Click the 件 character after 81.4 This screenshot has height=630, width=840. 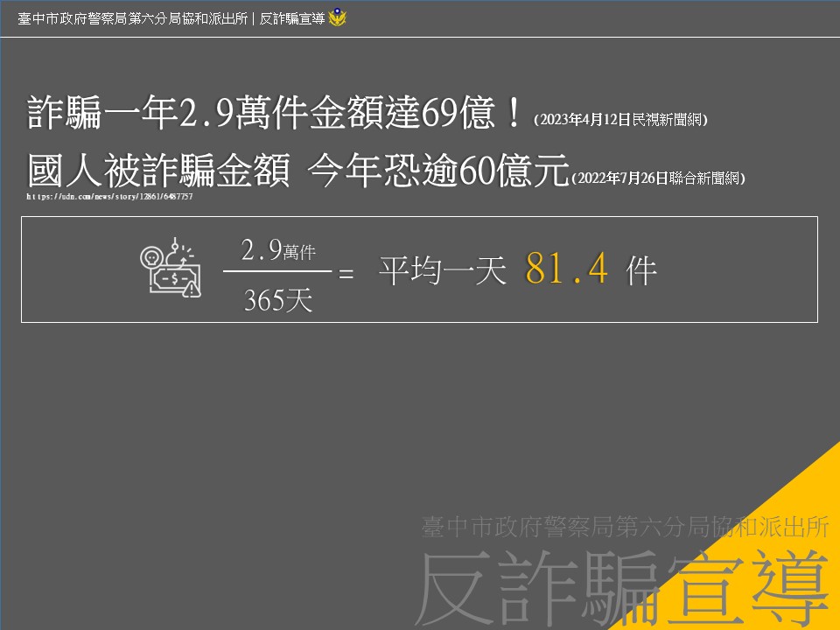coord(641,272)
